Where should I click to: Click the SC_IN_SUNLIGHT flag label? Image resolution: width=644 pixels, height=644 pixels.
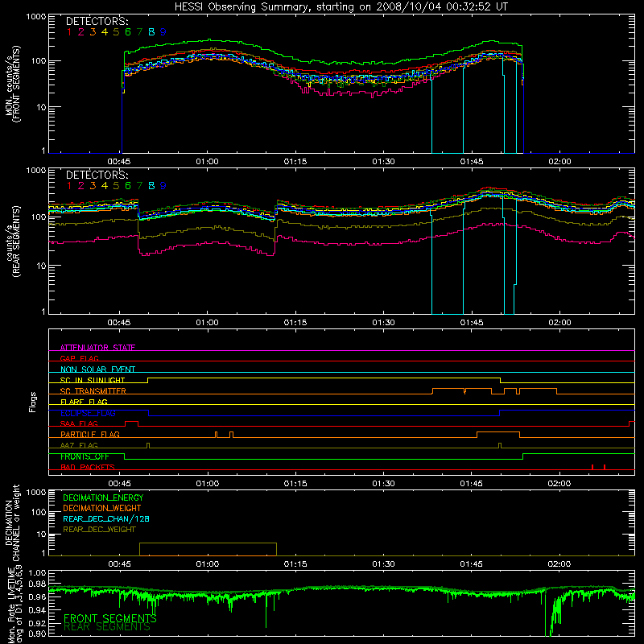pyautogui.click(x=93, y=380)
